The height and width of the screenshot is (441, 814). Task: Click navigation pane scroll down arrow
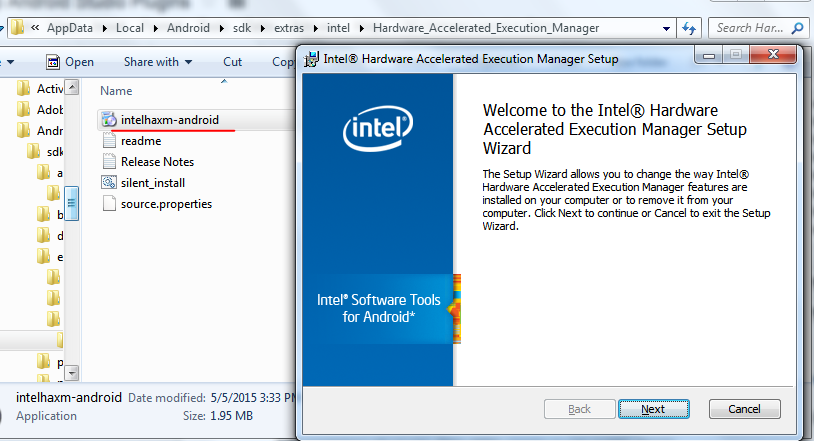[x=72, y=372]
